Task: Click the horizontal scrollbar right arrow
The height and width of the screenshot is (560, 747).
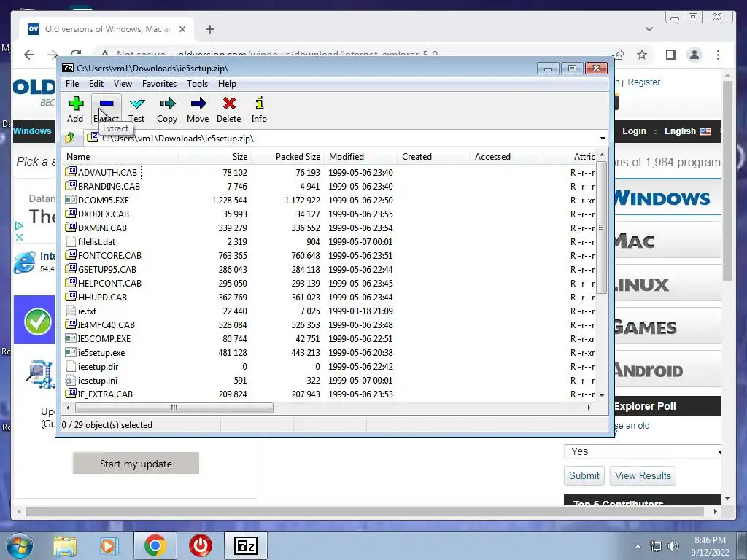Action: click(x=589, y=408)
